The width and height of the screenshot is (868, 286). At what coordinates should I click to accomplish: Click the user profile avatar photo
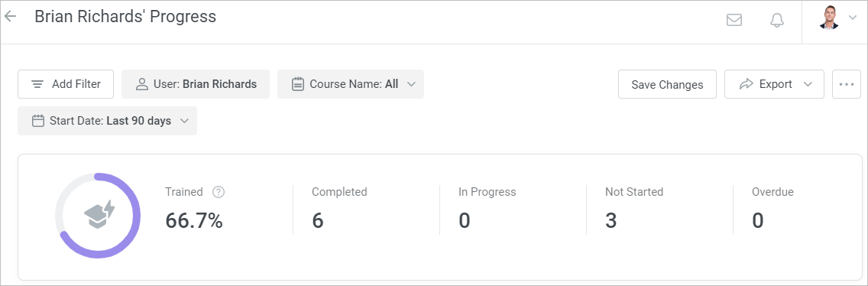pos(829,18)
